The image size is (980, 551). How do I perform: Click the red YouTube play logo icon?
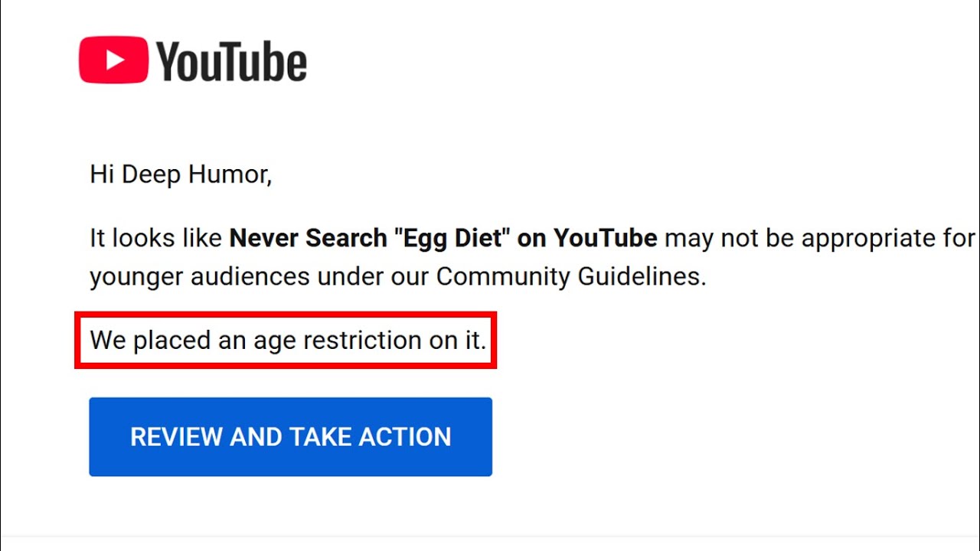pos(113,60)
